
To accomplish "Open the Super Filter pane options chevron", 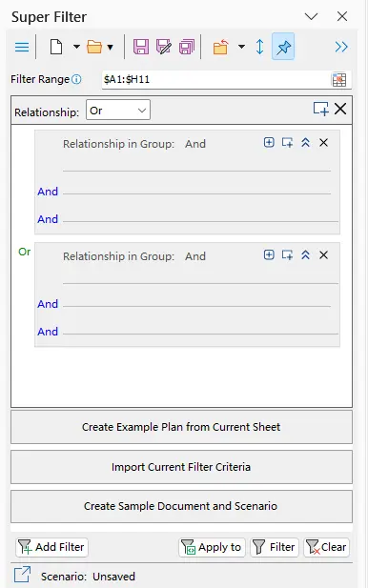I will (311, 16).
